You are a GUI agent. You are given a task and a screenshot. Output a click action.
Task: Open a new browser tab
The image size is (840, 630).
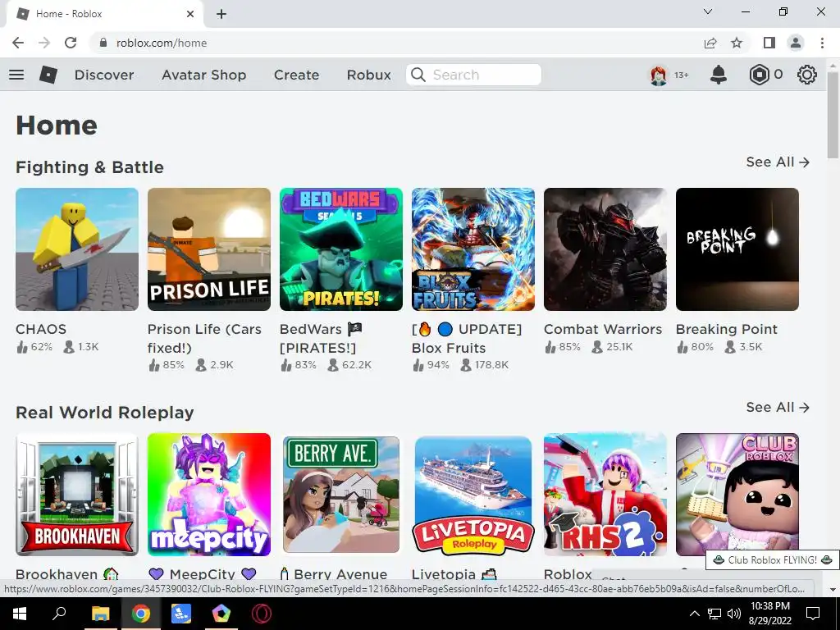221,14
